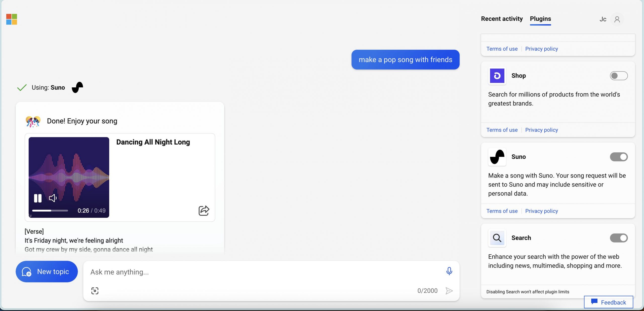Open Suno plugin Terms of use

click(x=502, y=211)
